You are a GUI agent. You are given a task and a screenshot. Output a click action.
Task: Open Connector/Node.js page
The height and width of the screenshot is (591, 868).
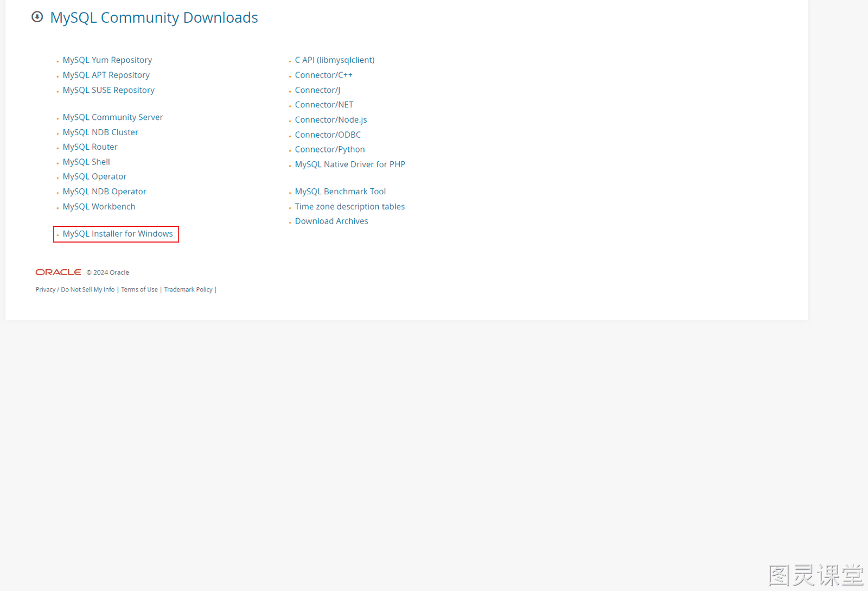[x=331, y=120]
